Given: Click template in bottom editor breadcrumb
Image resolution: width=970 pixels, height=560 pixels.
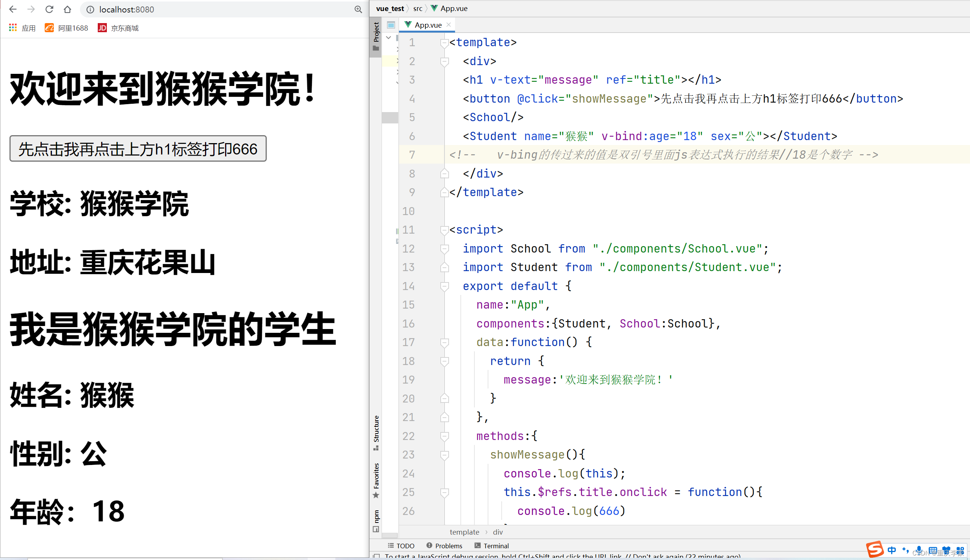Looking at the screenshot, I should pos(464,532).
